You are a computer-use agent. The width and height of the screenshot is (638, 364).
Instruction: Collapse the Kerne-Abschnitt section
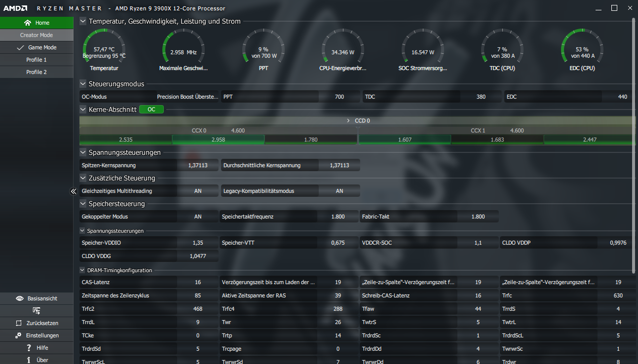coord(83,109)
